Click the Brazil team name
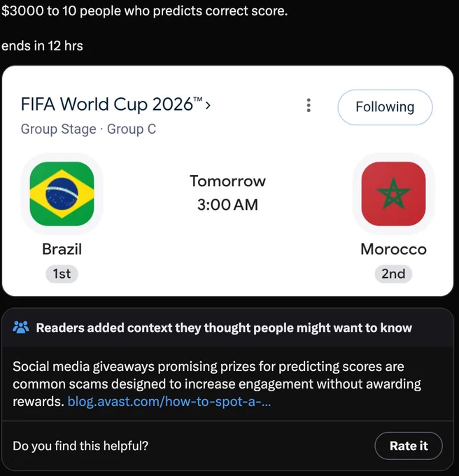The width and height of the screenshot is (459, 476). point(62,249)
